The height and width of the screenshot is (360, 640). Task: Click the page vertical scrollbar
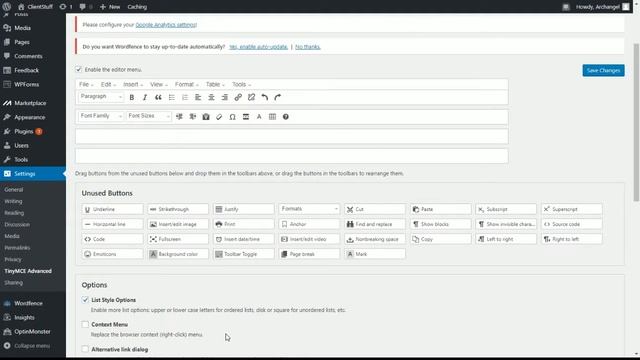click(x=636, y=122)
